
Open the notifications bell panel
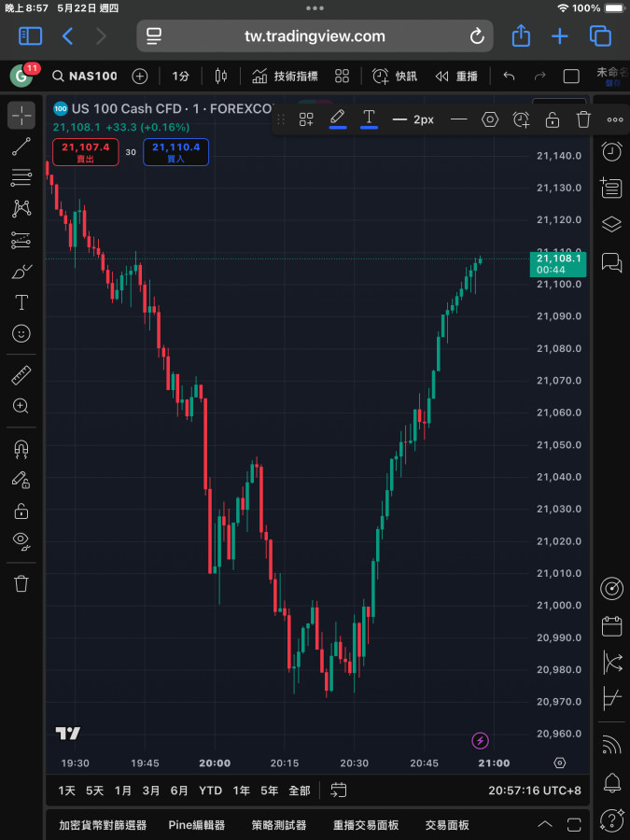pos(611,783)
